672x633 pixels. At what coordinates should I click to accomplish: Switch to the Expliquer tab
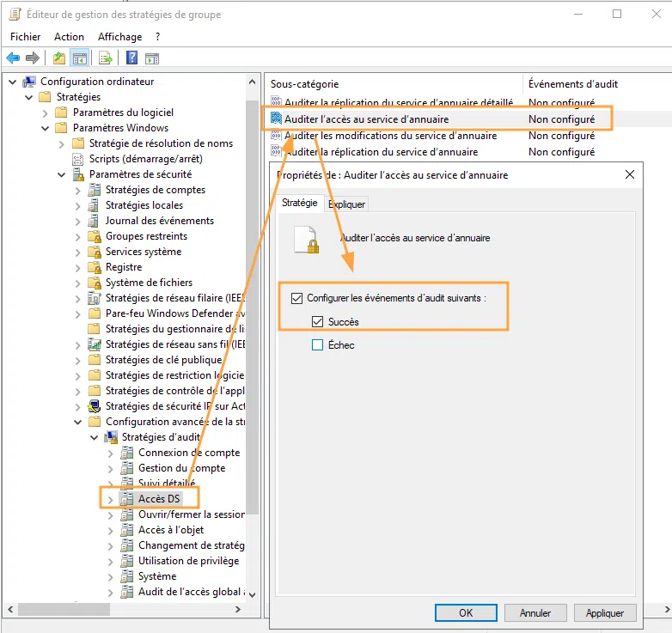click(x=346, y=204)
